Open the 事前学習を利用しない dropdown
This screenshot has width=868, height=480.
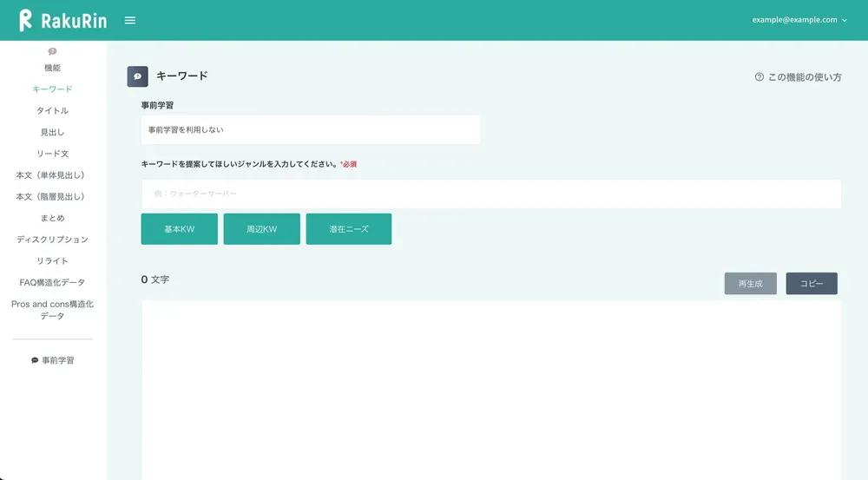[310, 130]
